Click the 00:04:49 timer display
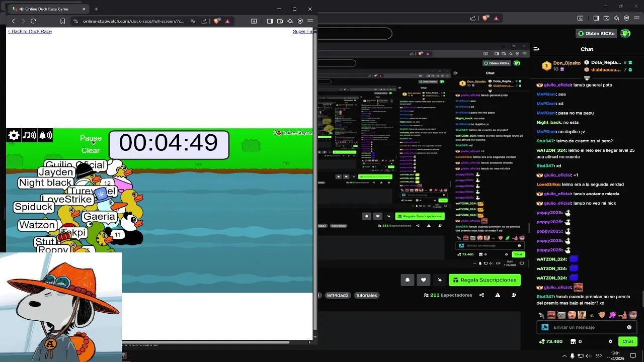 [169, 144]
